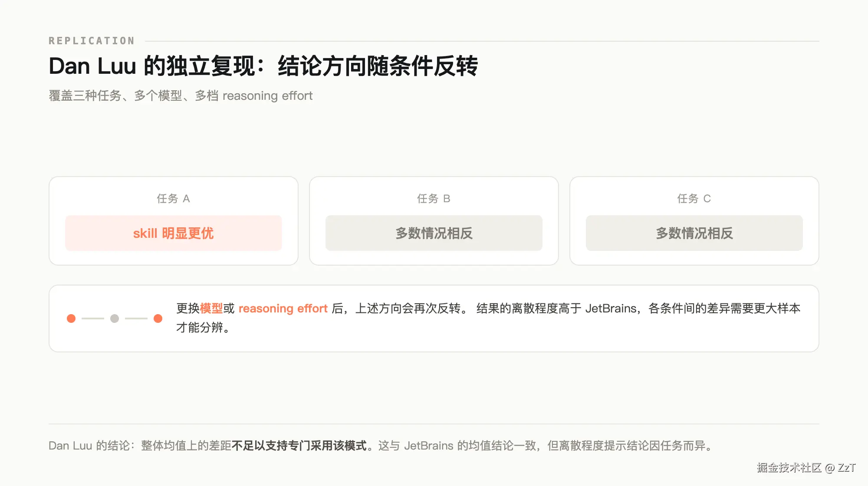Select 多数情况相反 badge under 任务 C
This screenshot has height=486, width=868.
pyautogui.click(x=694, y=233)
